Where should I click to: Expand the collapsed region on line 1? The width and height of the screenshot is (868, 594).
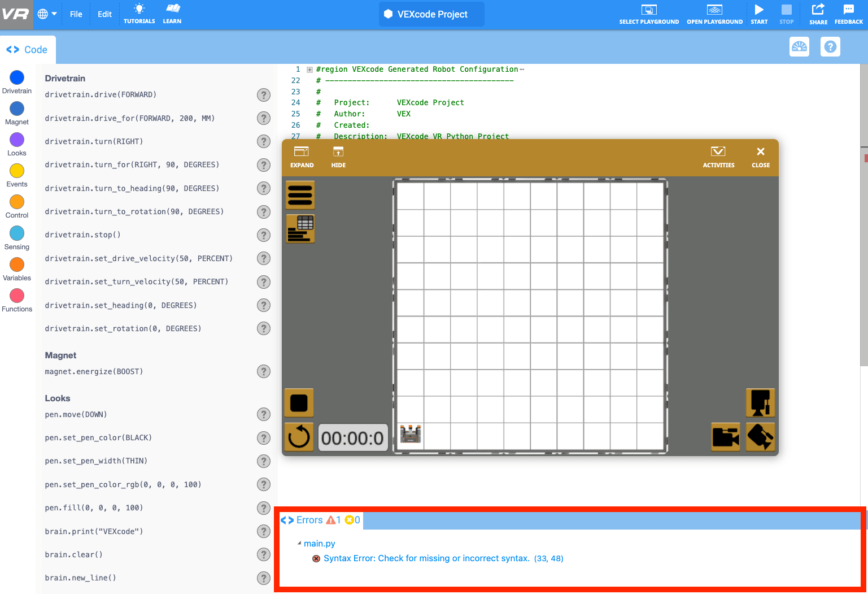pyautogui.click(x=309, y=70)
